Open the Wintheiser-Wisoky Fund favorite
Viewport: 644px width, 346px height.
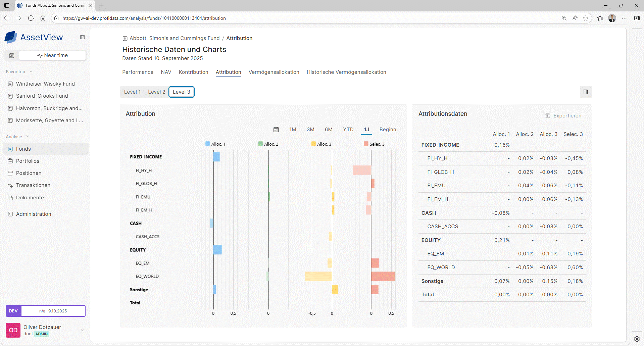pyautogui.click(x=45, y=84)
